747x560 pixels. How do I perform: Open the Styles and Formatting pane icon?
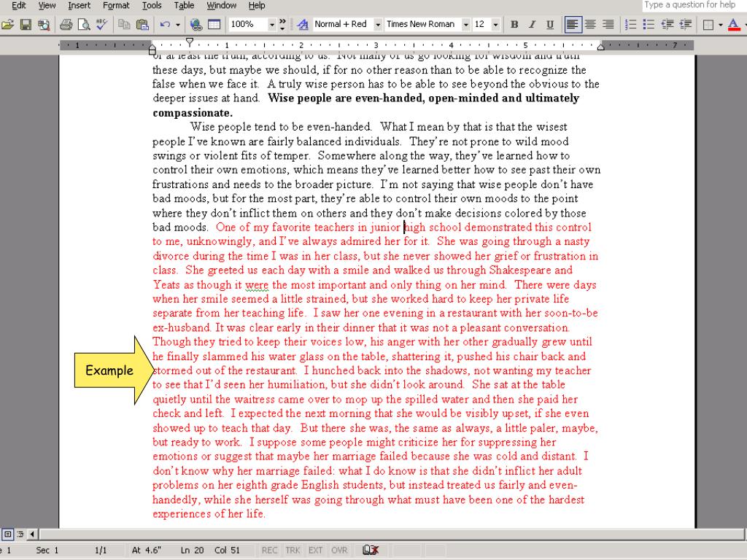[303, 24]
